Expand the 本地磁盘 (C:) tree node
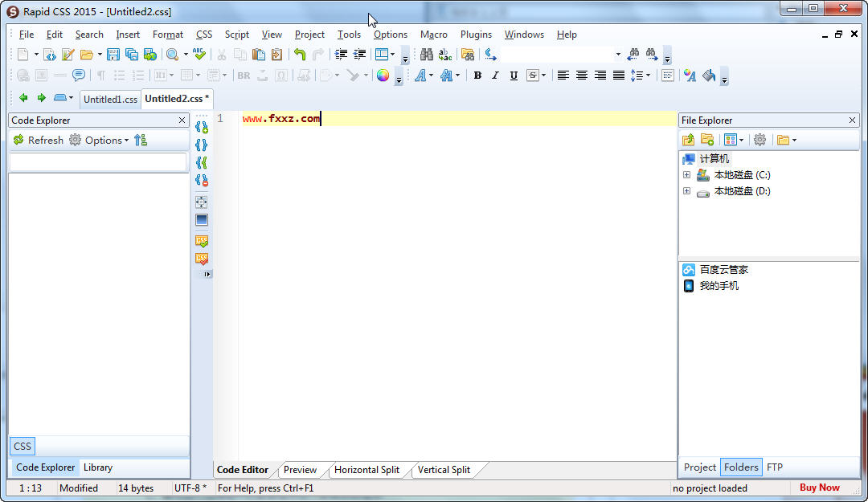868x502 pixels. point(686,175)
